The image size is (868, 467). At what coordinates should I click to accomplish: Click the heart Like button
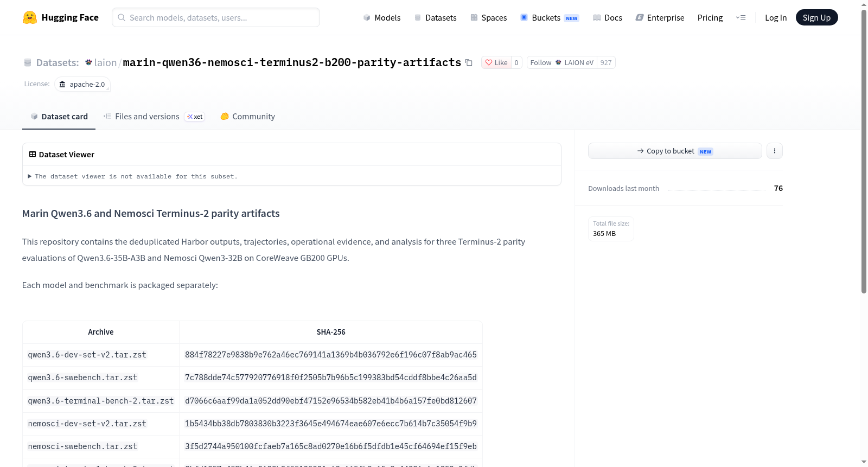coord(496,62)
